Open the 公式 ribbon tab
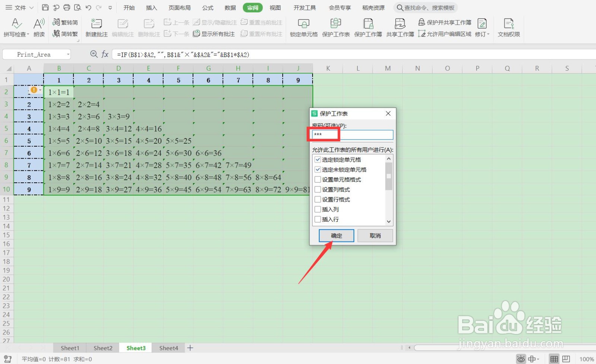This screenshot has width=596, height=364. (x=208, y=7)
